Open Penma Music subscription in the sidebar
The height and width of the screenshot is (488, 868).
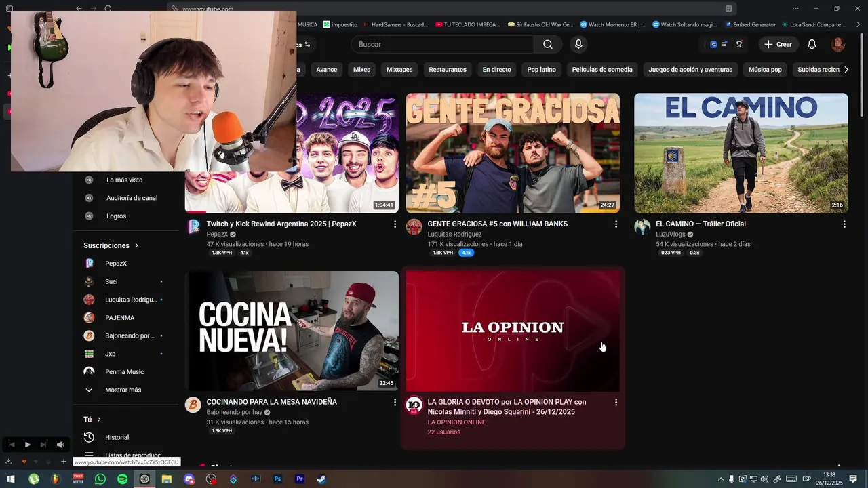[123, 372]
